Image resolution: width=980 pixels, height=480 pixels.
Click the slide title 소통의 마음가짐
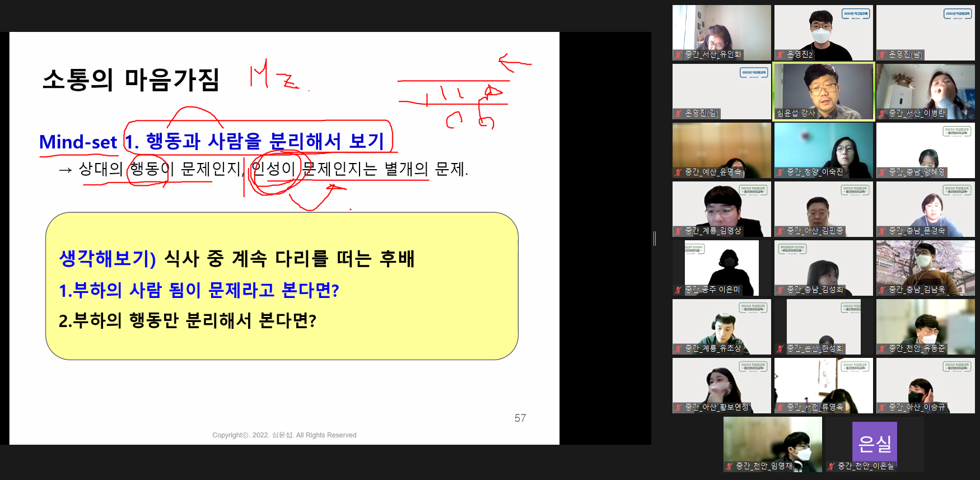tap(130, 80)
